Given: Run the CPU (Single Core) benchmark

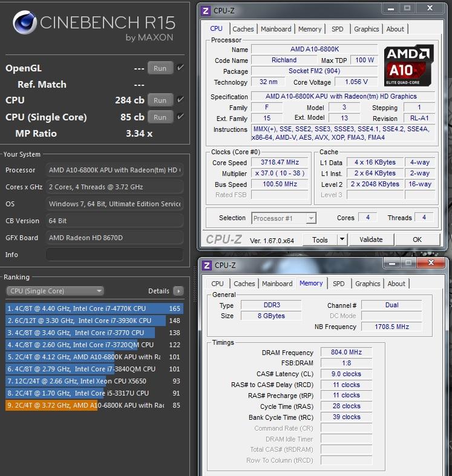Looking at the screenshot, I should click(160, 117).
